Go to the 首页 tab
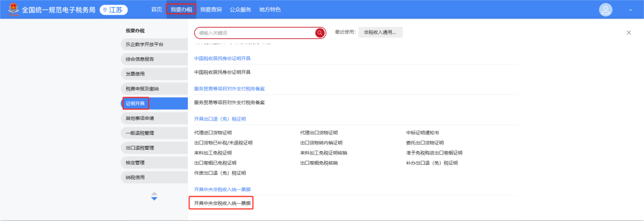 click(156, 10)
